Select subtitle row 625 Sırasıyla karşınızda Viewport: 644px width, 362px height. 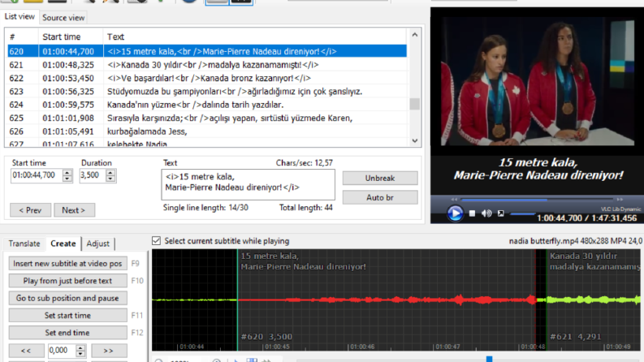pyautogui.click(x=207, y=119)
